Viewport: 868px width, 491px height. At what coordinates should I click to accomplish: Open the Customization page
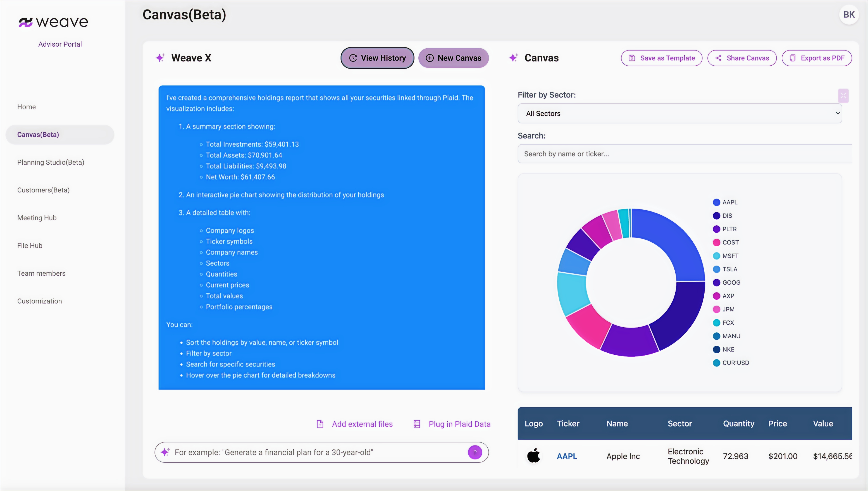[39, 301]
